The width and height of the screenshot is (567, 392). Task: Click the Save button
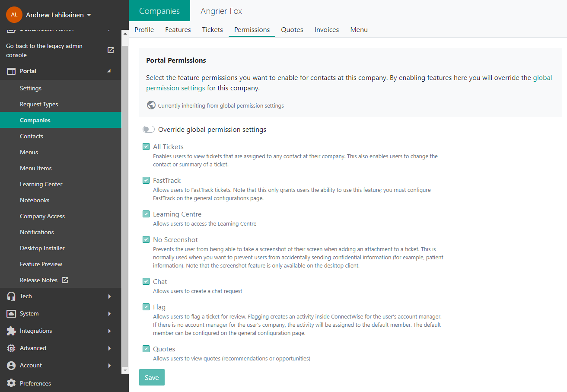coord(152,377)
